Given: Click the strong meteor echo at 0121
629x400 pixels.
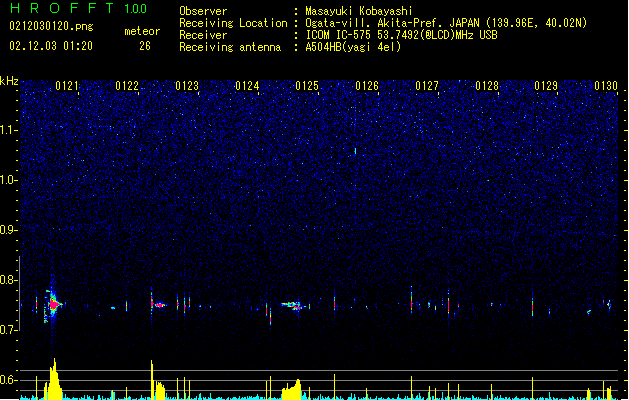Looking at the screenshot, I should point(53,305).
